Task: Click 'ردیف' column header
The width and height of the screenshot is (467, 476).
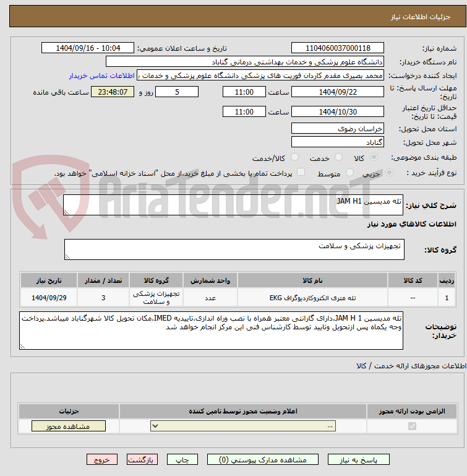Action: [447, 280]
